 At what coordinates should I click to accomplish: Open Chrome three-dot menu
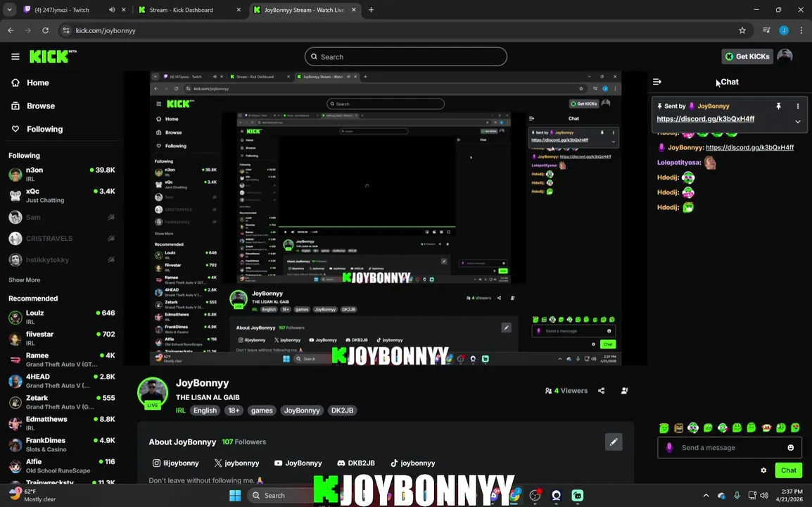801,30
